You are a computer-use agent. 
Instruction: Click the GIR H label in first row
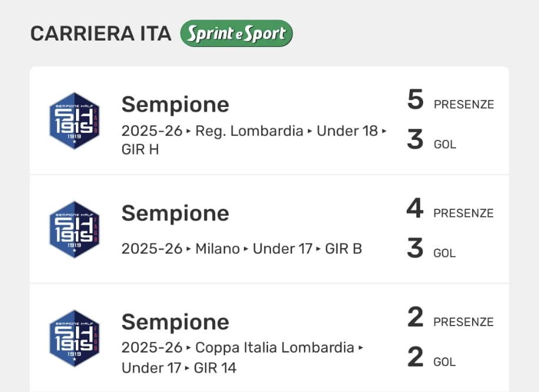(x=140, y=149)
